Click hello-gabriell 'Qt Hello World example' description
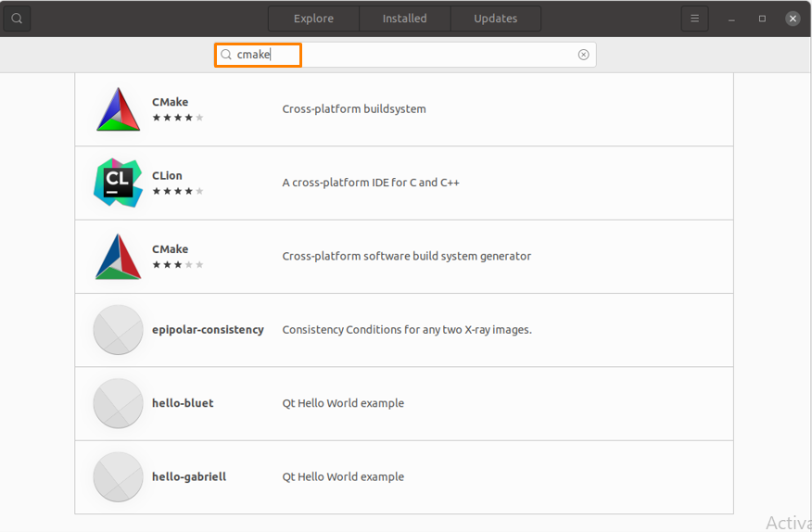 pos(343,476)
